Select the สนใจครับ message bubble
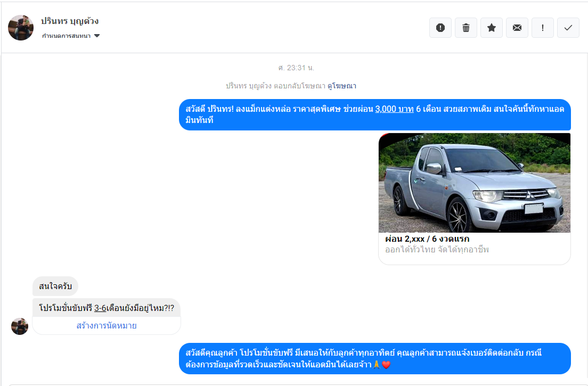 pyautogui.click(x=55, y=286)
